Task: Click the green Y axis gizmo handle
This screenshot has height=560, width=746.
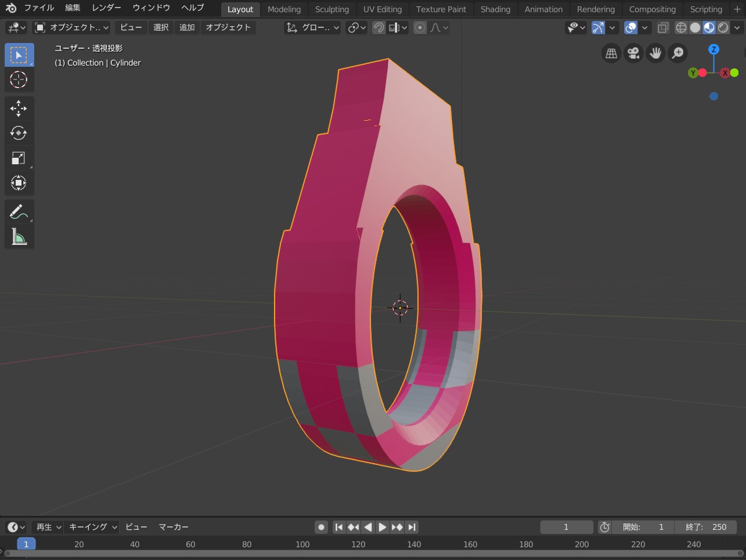Action: click(x=693, y=73)
